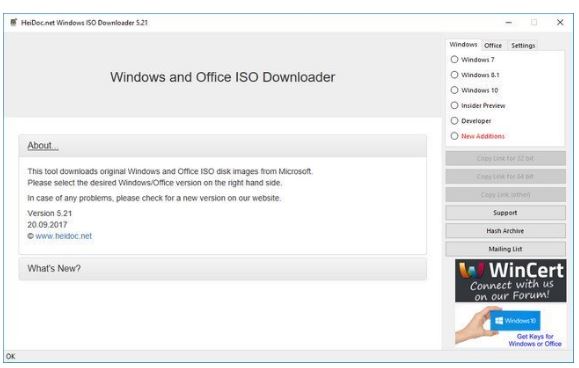Open the Hash Archive button
The height and width of the screenshot is (368, 579).
pos(505,231)
